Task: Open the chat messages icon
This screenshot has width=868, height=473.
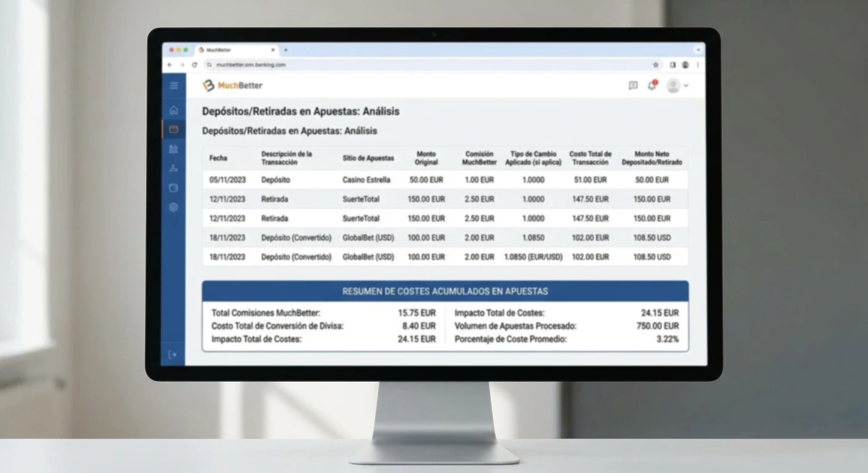Action: pyautogui.click(x=633, y=86)
